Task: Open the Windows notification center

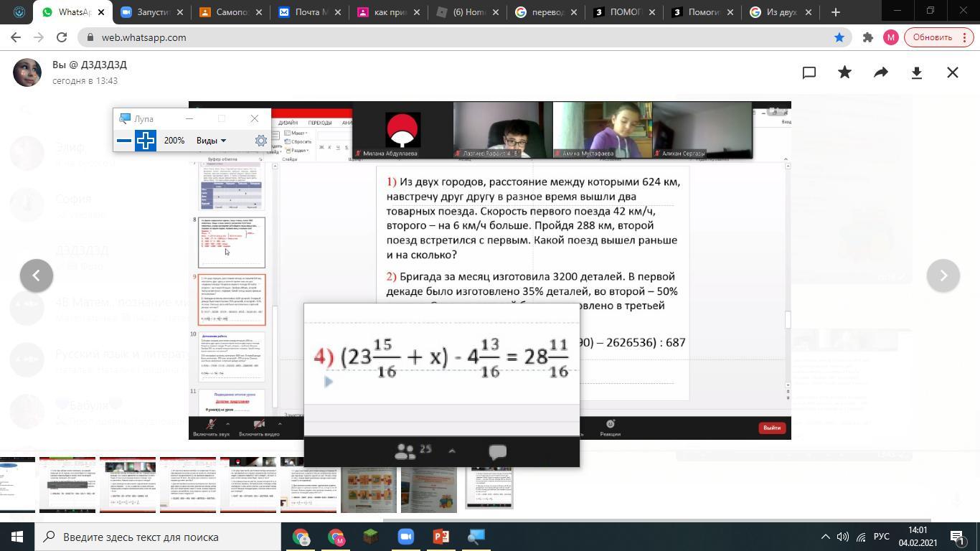Action: (x=957, y=537)
